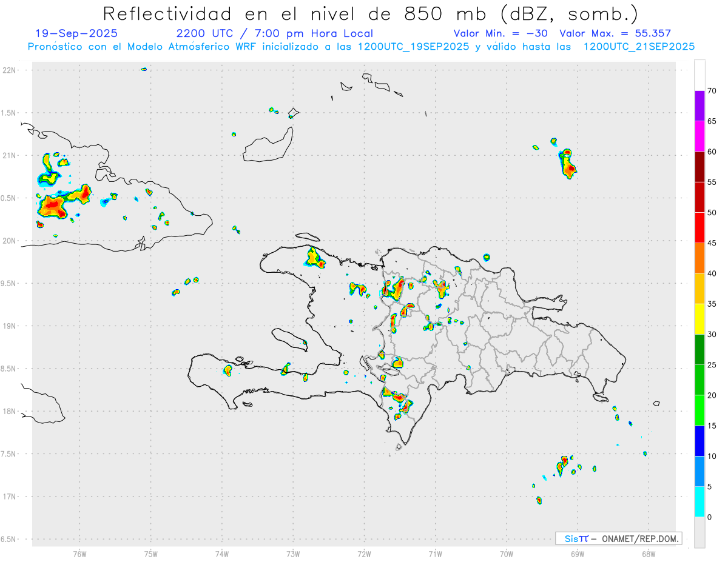Select the yellow 30–35 dBZ legend segment

point(699,319)
